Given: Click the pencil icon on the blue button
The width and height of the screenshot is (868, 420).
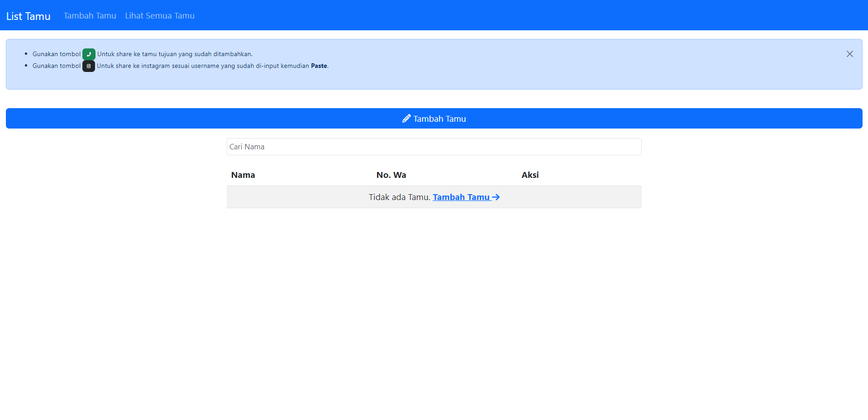Looking at the screenshot, I should 406,119.
